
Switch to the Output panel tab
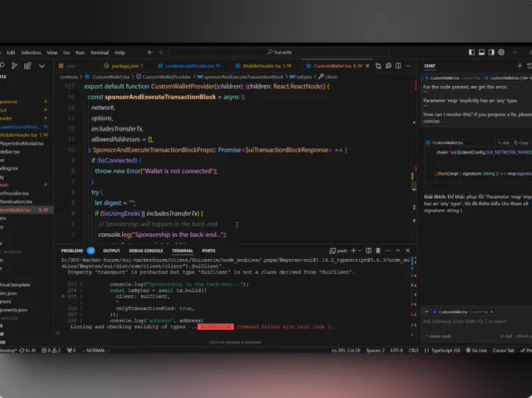tap(111, 251)
